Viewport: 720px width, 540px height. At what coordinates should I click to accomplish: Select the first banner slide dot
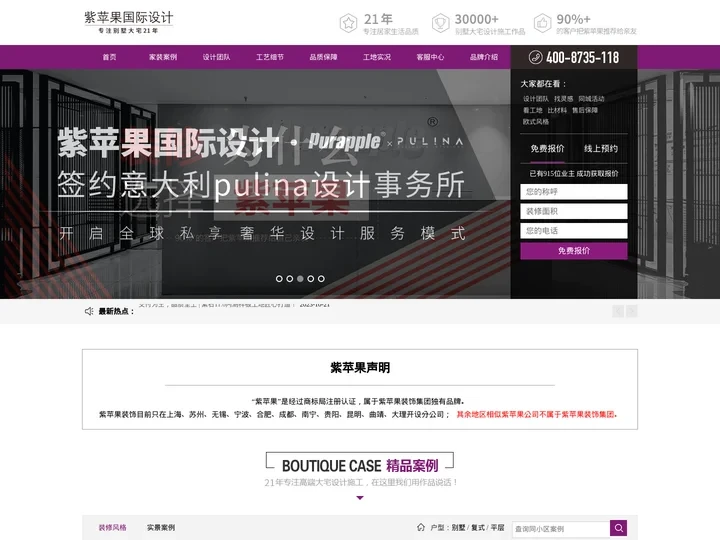click(x=279, y=279)
